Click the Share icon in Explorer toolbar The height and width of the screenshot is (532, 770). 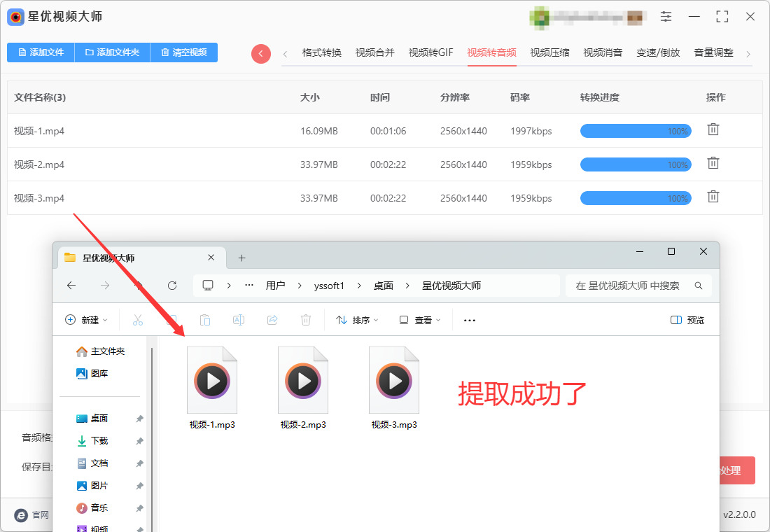pos(272,321)
